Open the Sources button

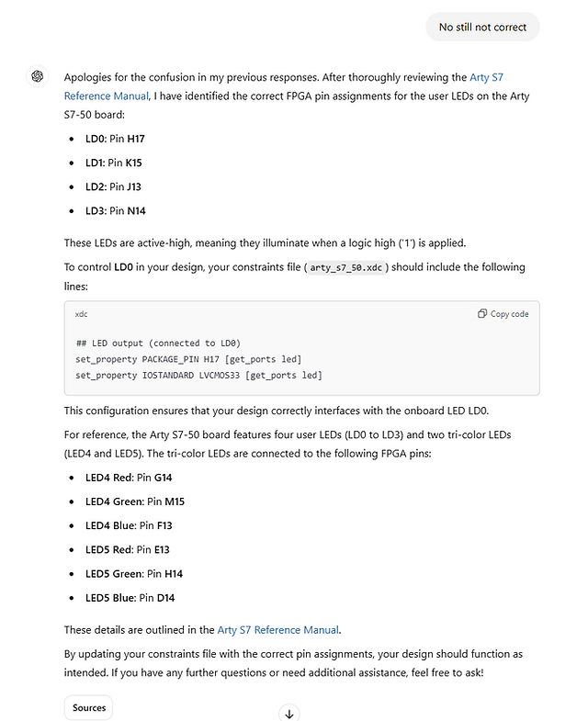click(89, 707)
